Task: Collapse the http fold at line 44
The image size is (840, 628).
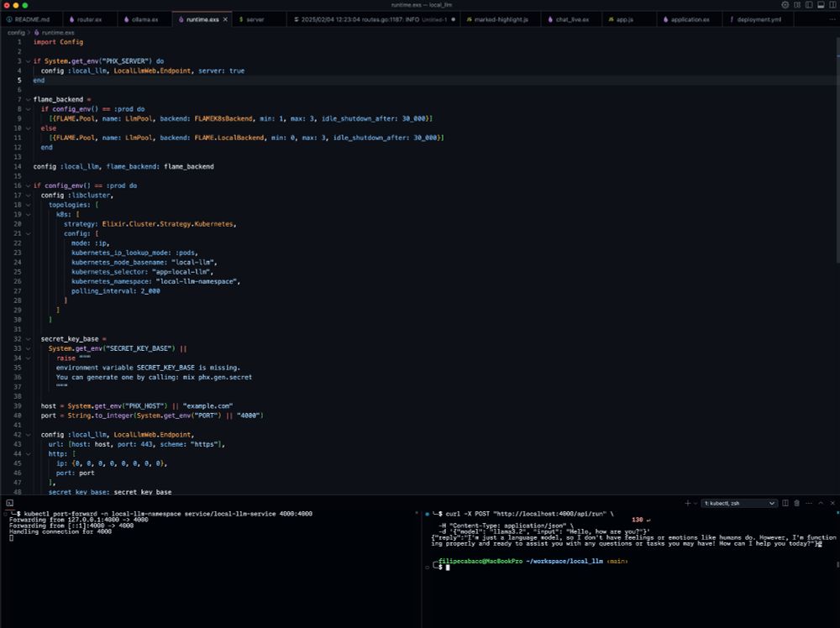Action: 28,454
